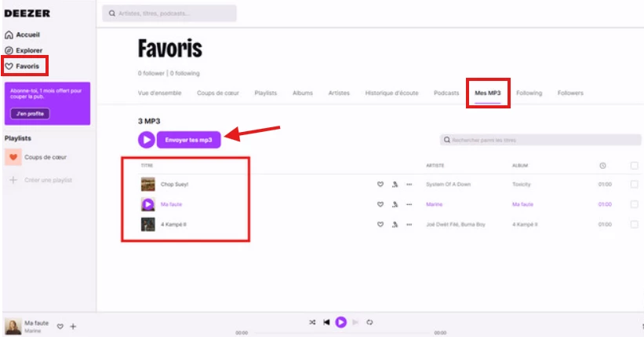
Task: Click the J'en profite offer button
Action: pos(30,114)
